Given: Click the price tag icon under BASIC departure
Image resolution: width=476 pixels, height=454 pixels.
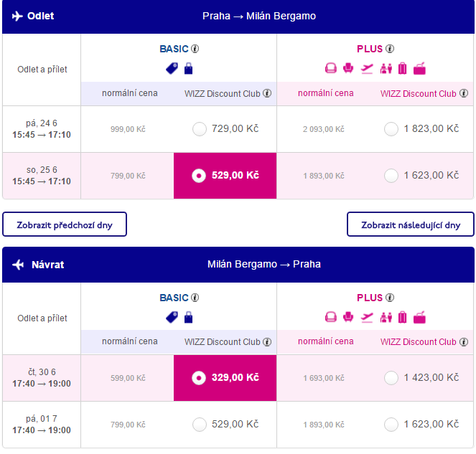Looking at the screenshot, I should 172,68.
